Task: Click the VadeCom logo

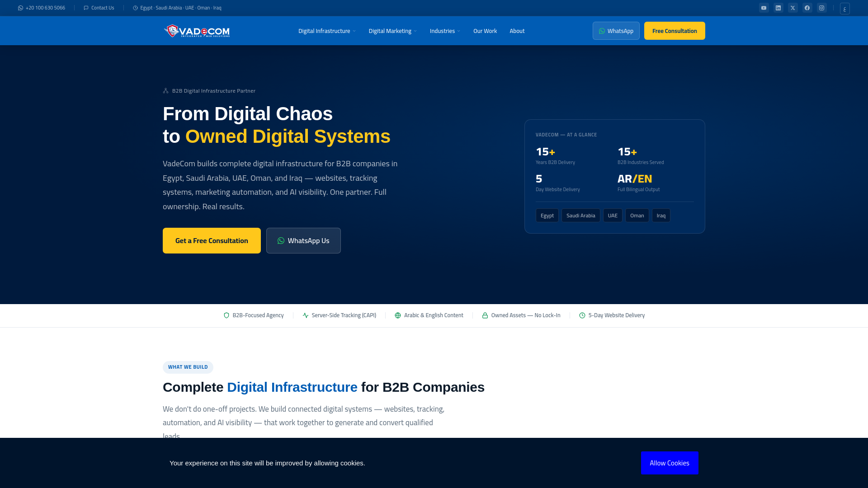Action: (197, 31)
